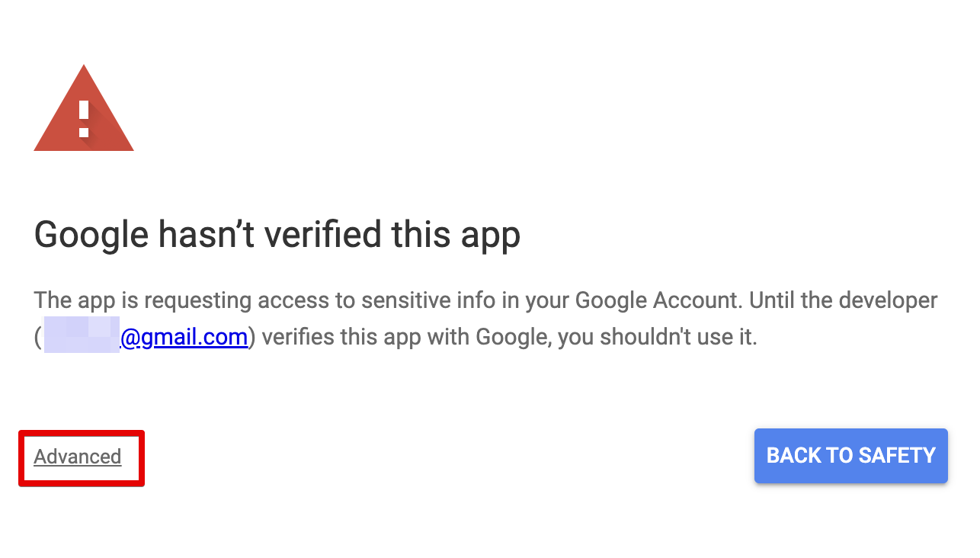Select the exclamation mark inside the triangle
Viewport: 980px width, 558px height.
[83, 114]
